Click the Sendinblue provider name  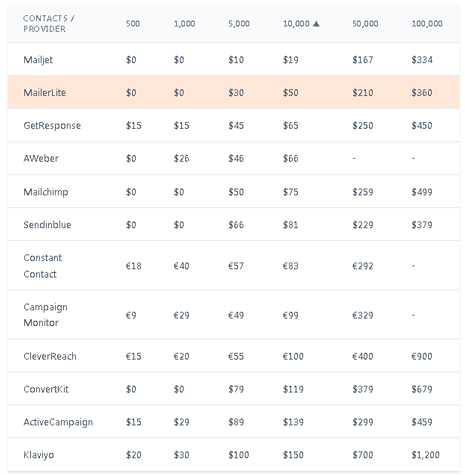coord(47,225)
